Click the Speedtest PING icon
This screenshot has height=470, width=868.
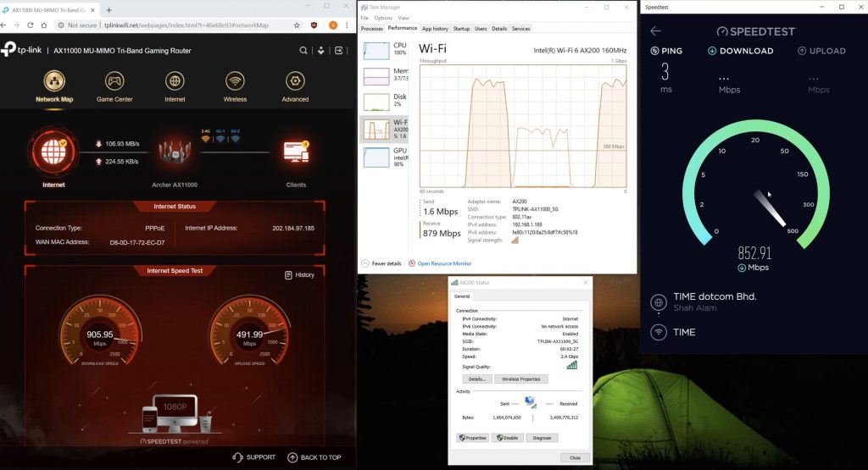coord(655,51)
